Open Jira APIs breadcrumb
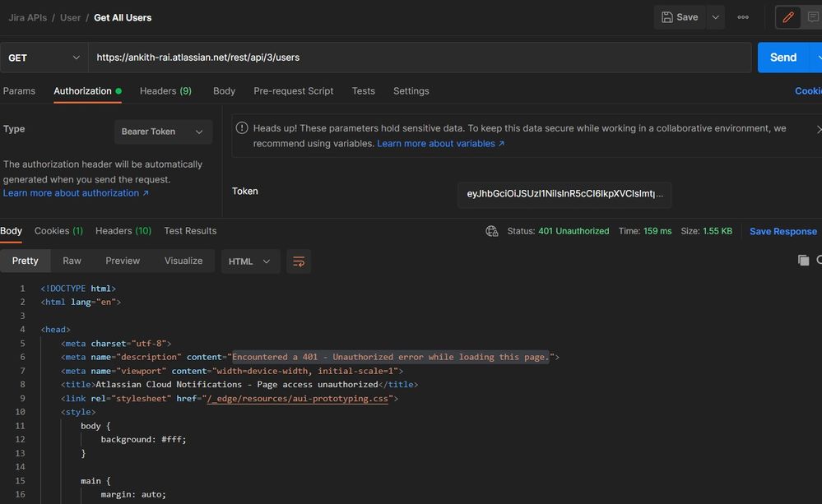Image resolution: width=822 pixels, height=504 pixels. pyautogui.click(x=28, y=18)
